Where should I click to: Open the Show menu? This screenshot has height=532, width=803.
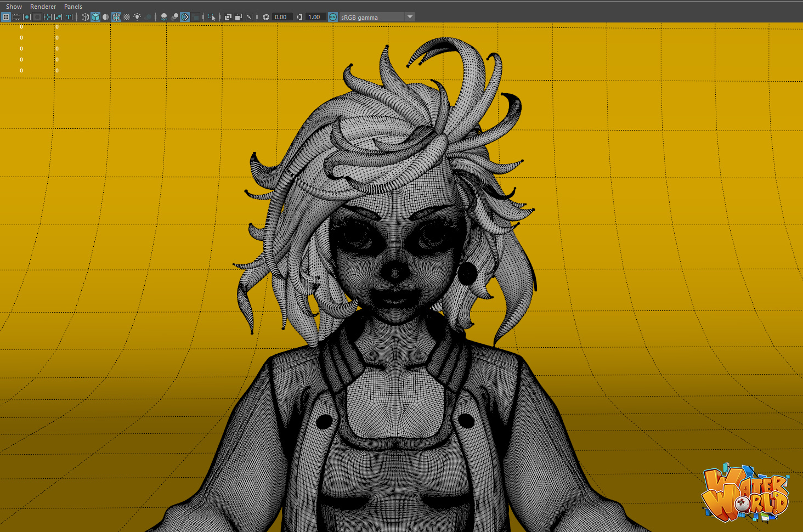coord(14,7)
